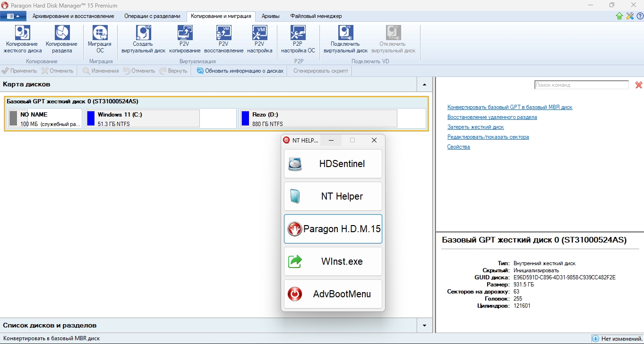This screenshot has width=644, height=344.
Task: Click Восстановление удаленного раздела link
Action: point(492,117)
